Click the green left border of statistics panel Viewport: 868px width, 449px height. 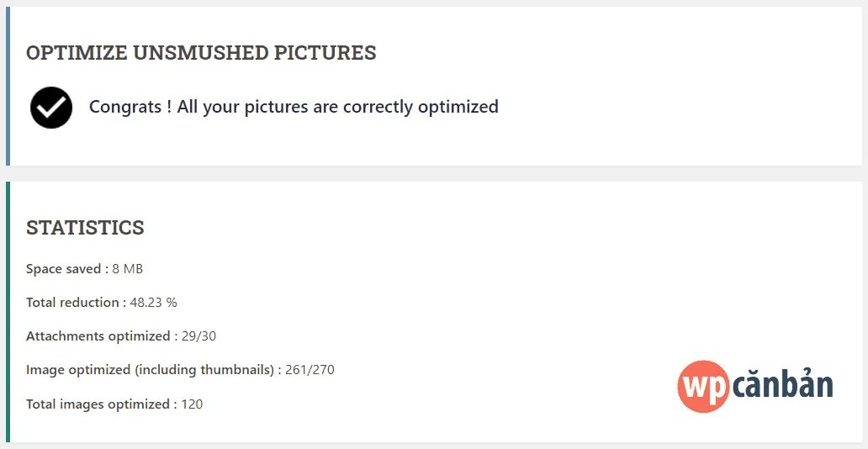[8, 311]
